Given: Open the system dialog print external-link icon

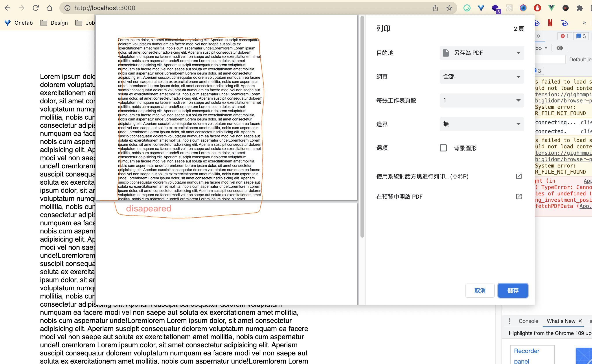Looking at the screenshot, I should (519, 176).
